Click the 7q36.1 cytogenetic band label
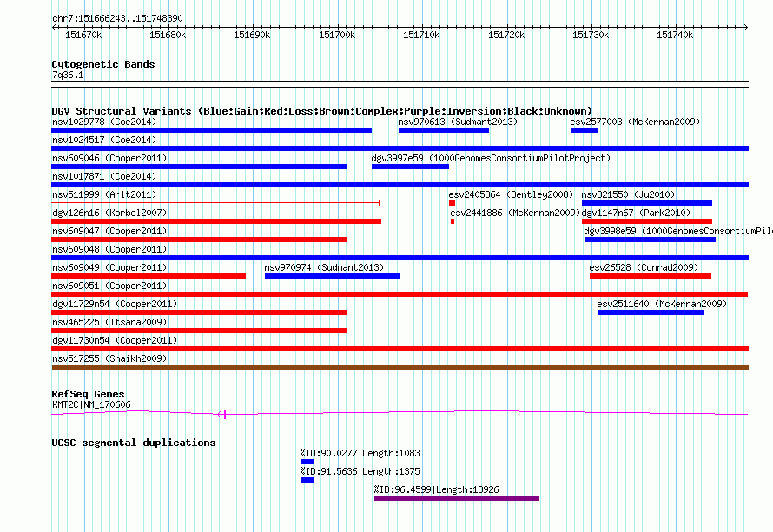Image resolution: width=773 pixels, height=532 pixels. [x=68, y=75]
